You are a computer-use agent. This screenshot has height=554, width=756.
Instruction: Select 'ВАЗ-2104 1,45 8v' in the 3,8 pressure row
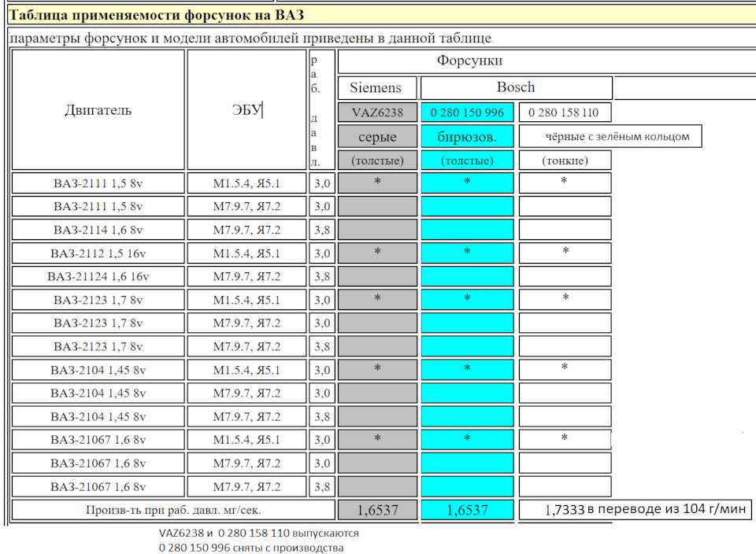click(98, 416)
